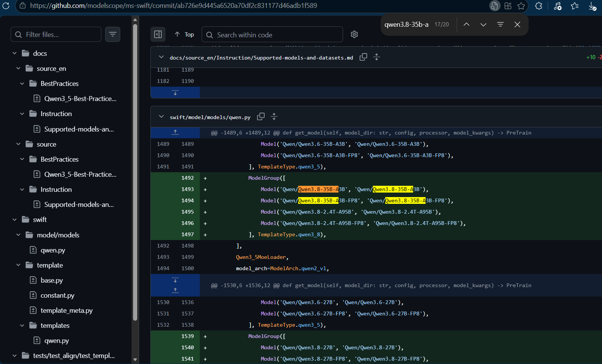The height and width of the screenshot is (364, 602).
Task: Click the '17/20' match count
Action: 441,24
